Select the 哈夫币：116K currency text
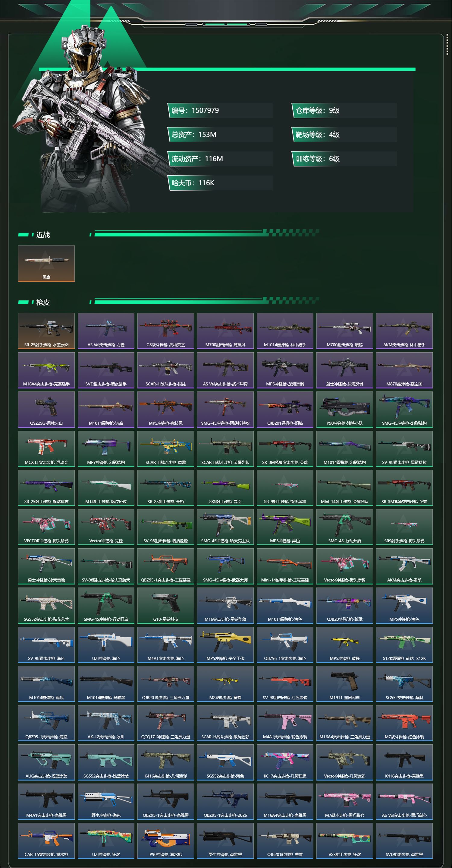Image resolution: width=452 pixels, height=868 pixels. pos(193,183)
